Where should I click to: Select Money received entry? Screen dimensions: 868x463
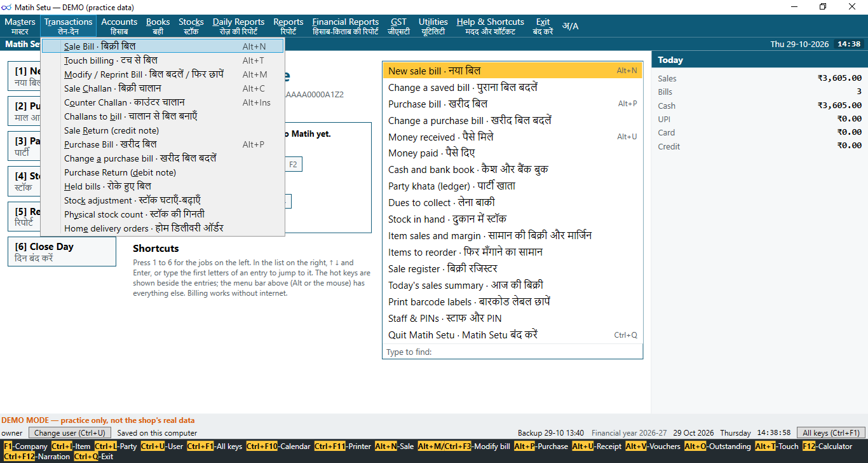513,137
